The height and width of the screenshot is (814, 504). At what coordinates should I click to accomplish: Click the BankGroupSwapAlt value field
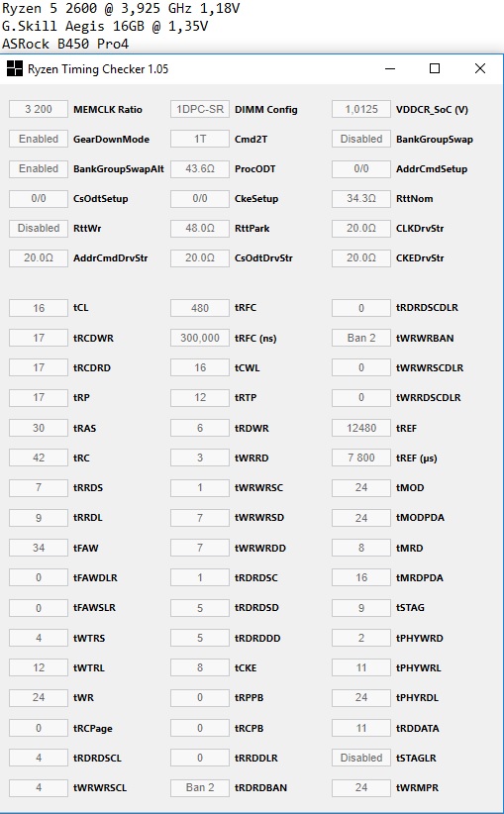point(39,168)
